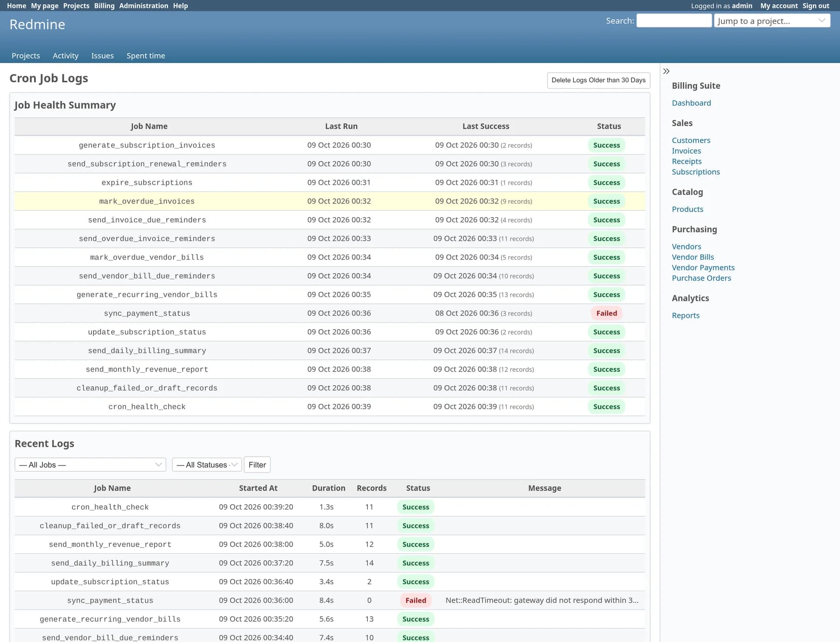Collapse the sidebar with the double-chevron icon
Image resolution: width=840 pixels, height=642 pixels.
[666, 71]
